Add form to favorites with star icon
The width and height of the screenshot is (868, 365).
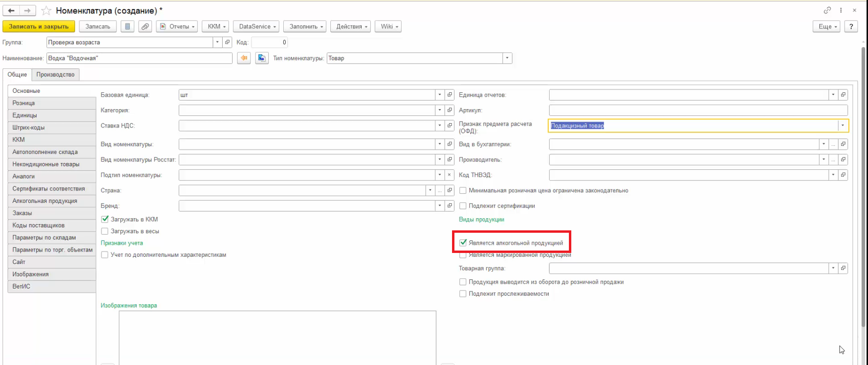click(x=46, y=11)
